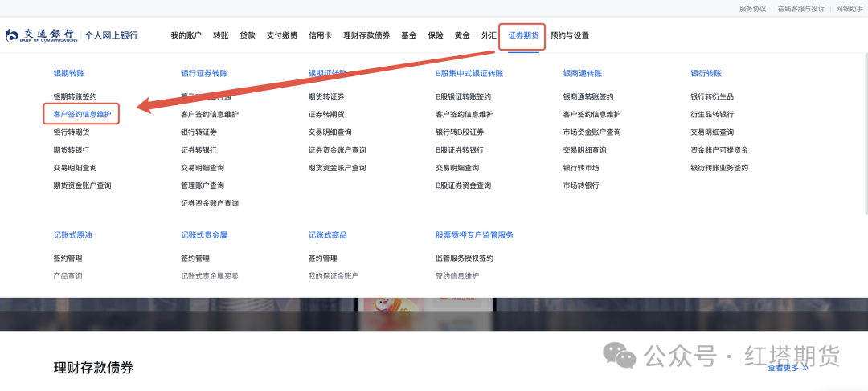Click the 银商通转账 section heading
This screenshot has width=868, height=391.
point(583,74)
